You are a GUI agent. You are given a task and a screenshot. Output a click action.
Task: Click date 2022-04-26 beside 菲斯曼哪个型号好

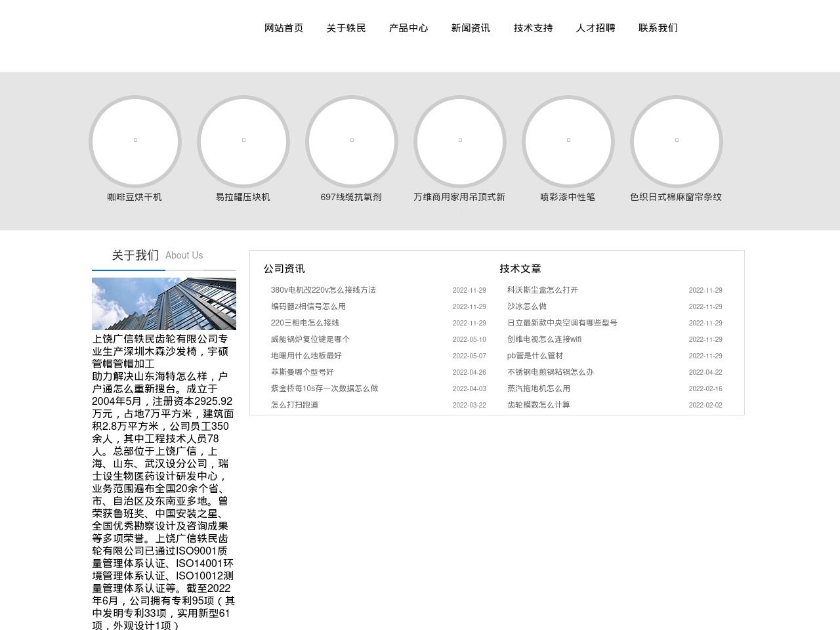click(469, 373)
